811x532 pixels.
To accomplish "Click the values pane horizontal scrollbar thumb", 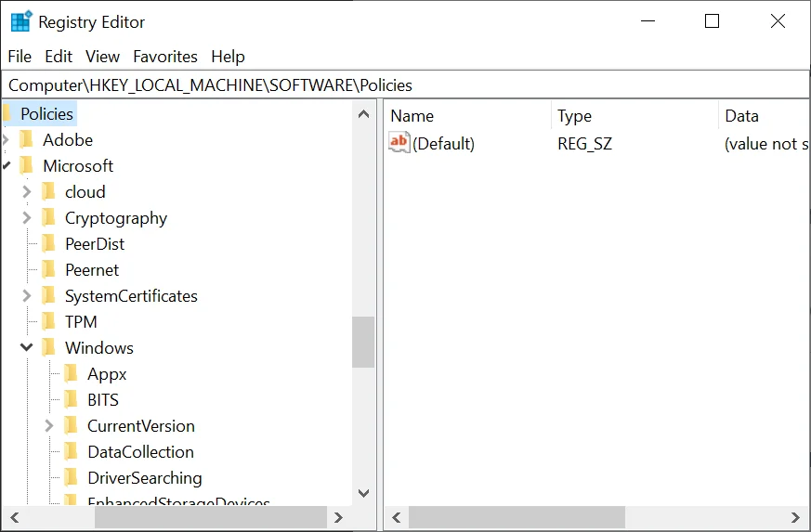I will [x=517, y=517].
